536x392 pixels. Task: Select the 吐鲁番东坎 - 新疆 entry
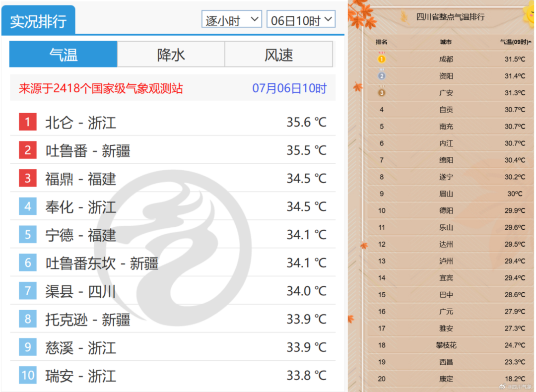[102, 263]
